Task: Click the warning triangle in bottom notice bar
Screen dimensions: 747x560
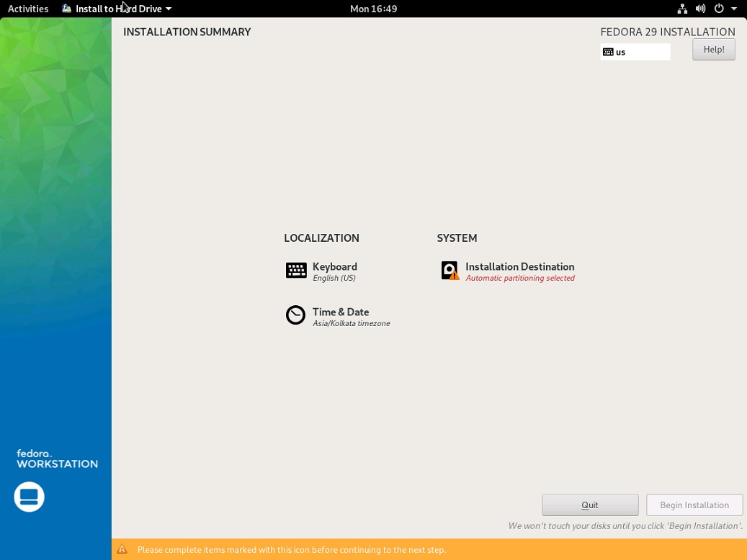Action: (122, 549)
